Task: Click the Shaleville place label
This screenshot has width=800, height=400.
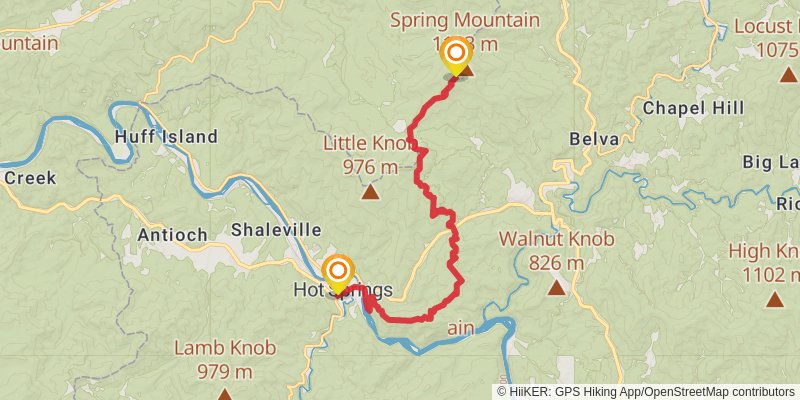Action: pyautogui.click(x=276, y=230)
